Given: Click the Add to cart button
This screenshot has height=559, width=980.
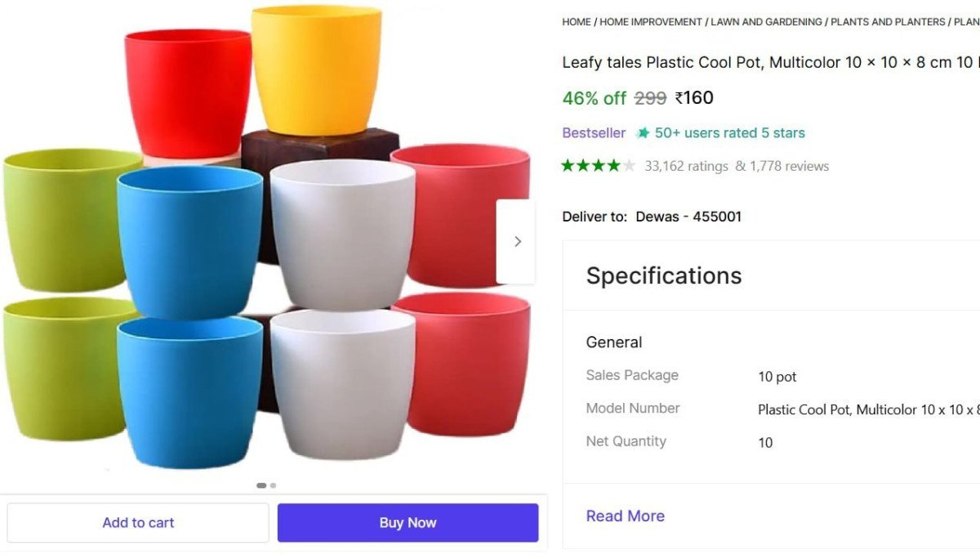Looking at the screenshot, I should click(138, 522).
